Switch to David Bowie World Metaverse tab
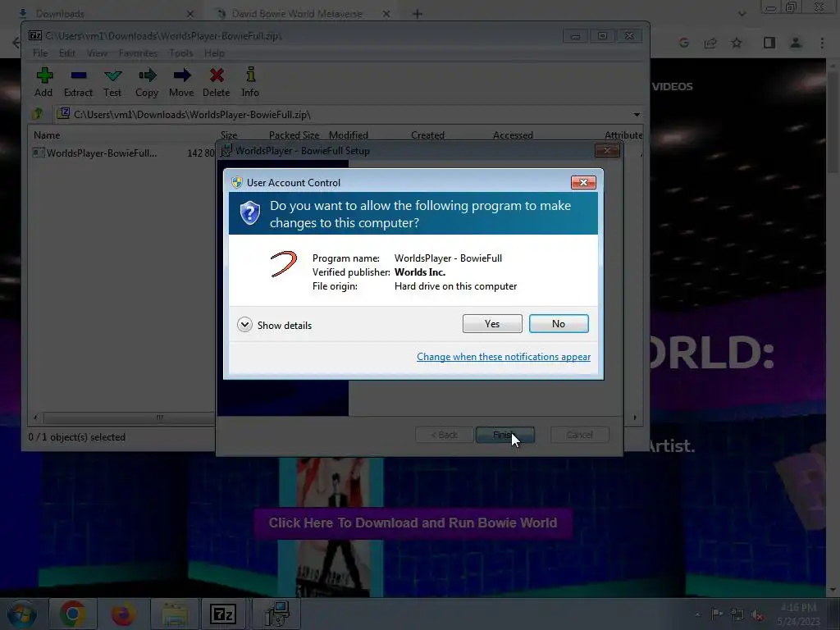This screenshot has width=840, height=630. (x=297, y=13)
